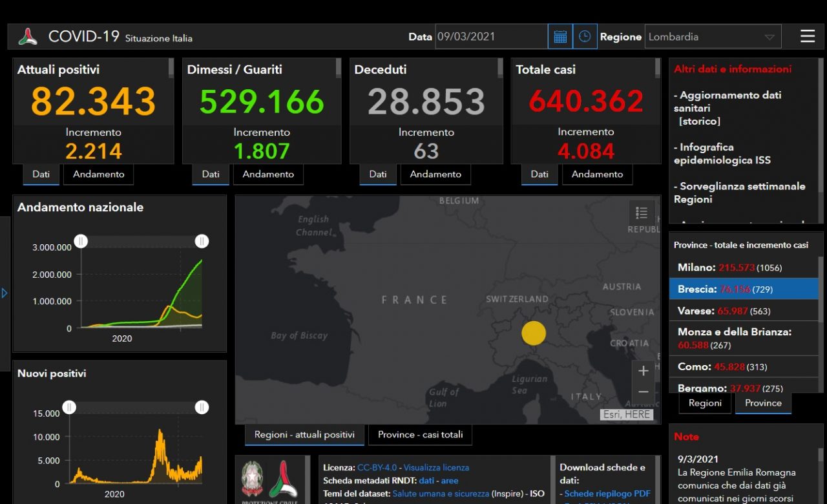Open the Visualizza licenza link

pos(436,467)
